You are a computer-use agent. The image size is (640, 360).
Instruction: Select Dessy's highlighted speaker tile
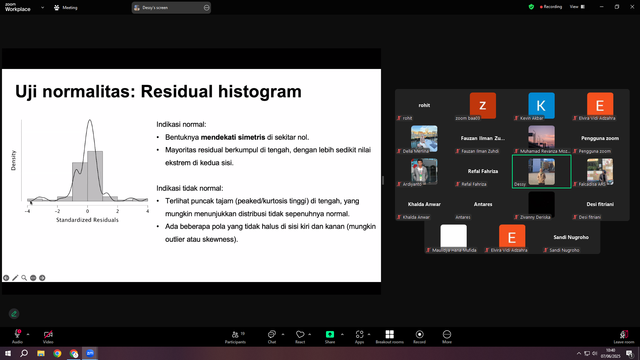pos(541,172)
